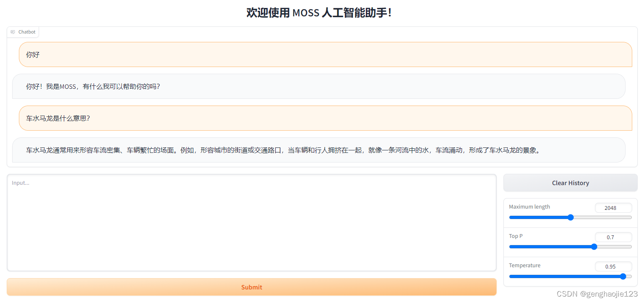
Task: Click the bot reply explaining 车水马龙
Action: point(318,150)
